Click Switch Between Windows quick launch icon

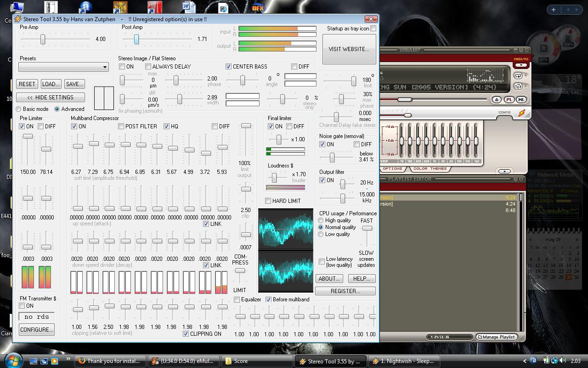(44, 361)
